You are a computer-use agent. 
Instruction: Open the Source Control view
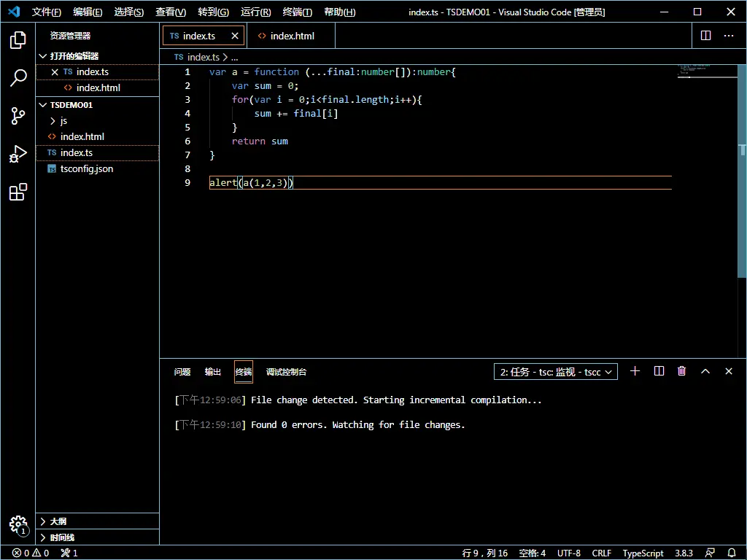(18, 116)
